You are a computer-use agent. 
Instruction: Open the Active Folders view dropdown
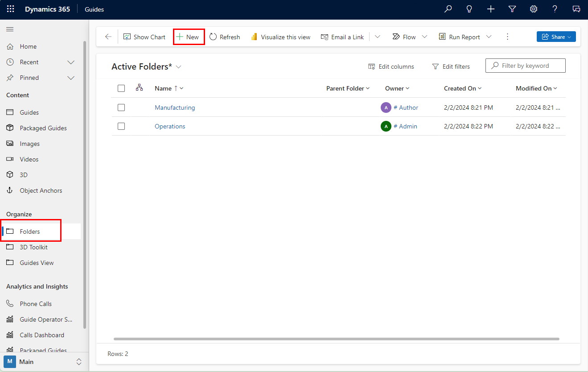(x=178, y=66)
